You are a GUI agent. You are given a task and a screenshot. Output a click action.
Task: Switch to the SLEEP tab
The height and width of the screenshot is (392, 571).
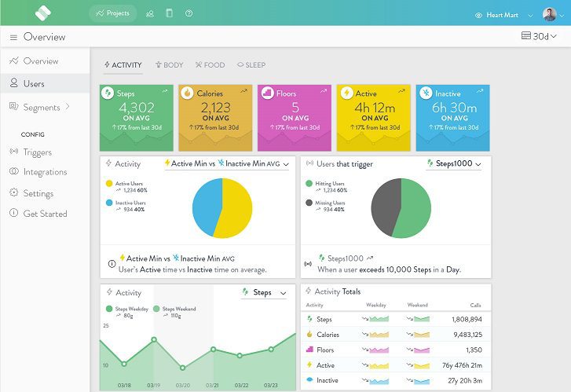coord(251,65)
